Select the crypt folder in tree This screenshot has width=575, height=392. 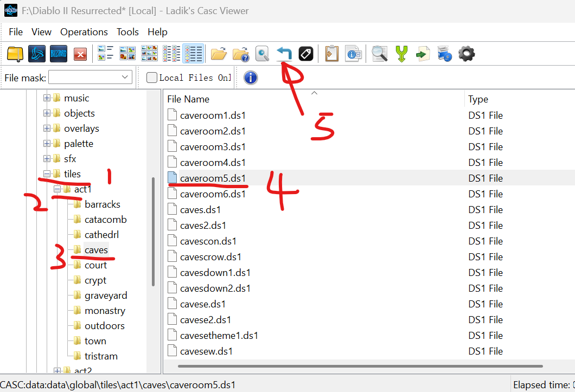click(x=95, y=280)
